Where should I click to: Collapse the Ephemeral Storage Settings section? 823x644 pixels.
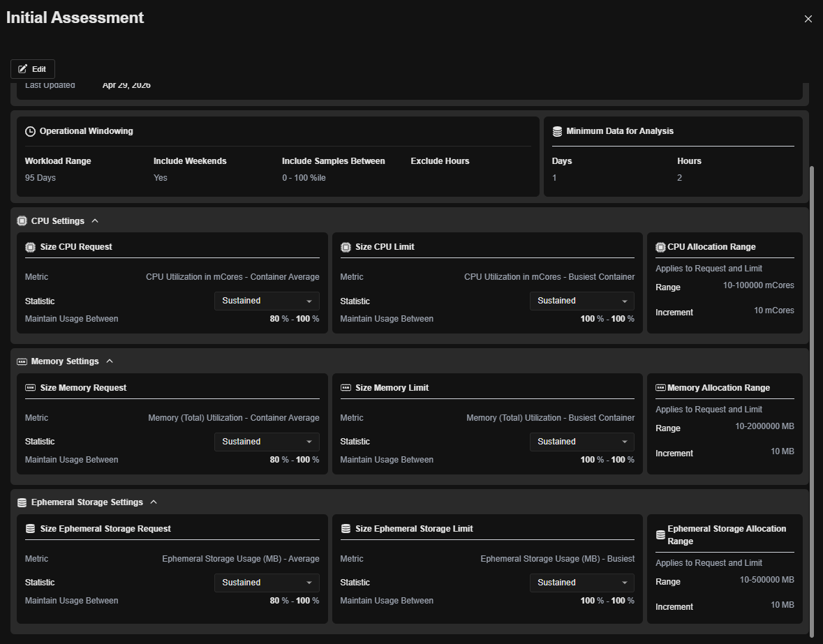tap(154, 502)
